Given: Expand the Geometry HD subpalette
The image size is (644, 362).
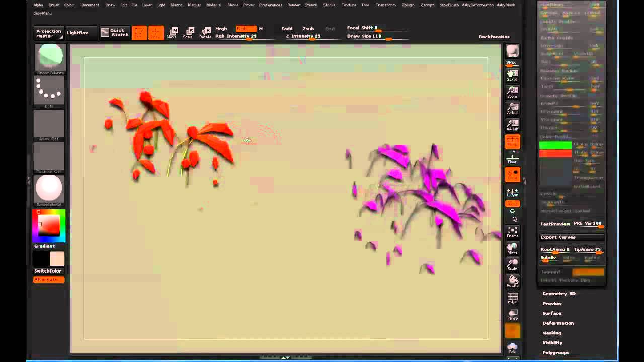Looking at the screenshot, I should 559,294.
